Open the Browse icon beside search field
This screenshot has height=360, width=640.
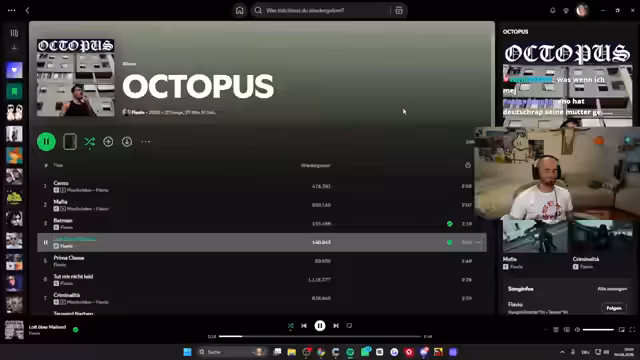click(x=399, y=11)
